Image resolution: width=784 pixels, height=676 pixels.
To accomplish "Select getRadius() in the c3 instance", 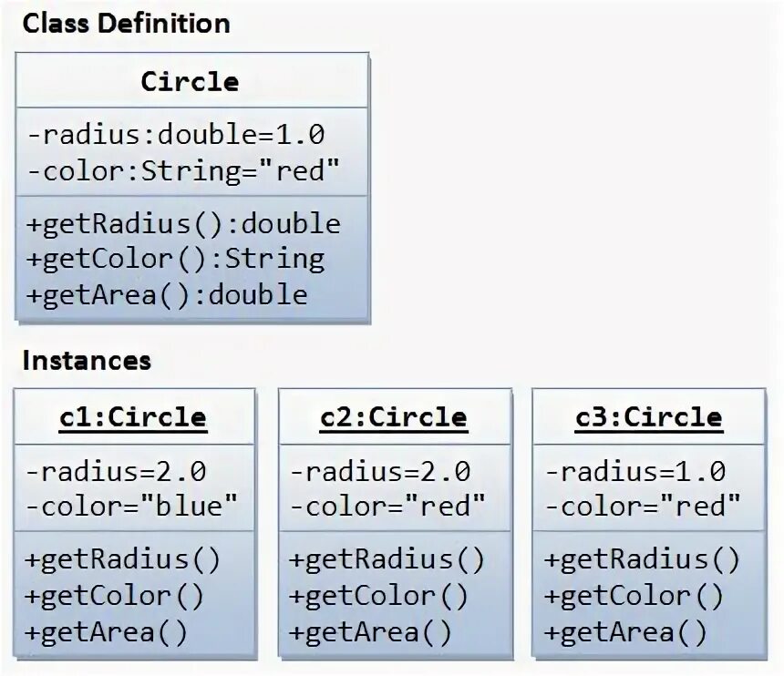I will click(642, 559).
